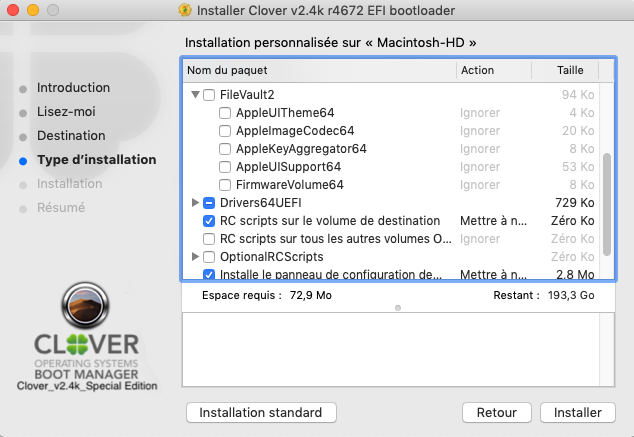Click the Installer button
The width and height of the screenshot is (634, 437).
click(578, 412)
